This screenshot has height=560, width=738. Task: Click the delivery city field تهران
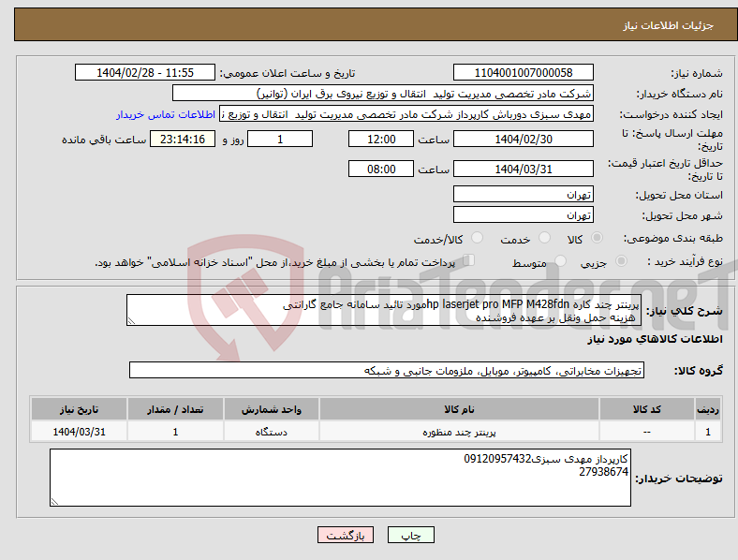[523, 215]
